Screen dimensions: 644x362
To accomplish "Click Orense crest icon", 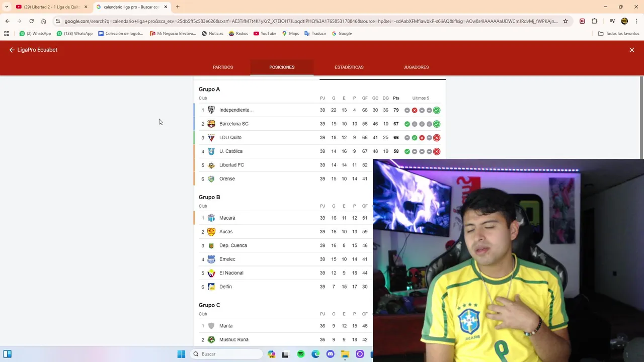I will [211, 179].
